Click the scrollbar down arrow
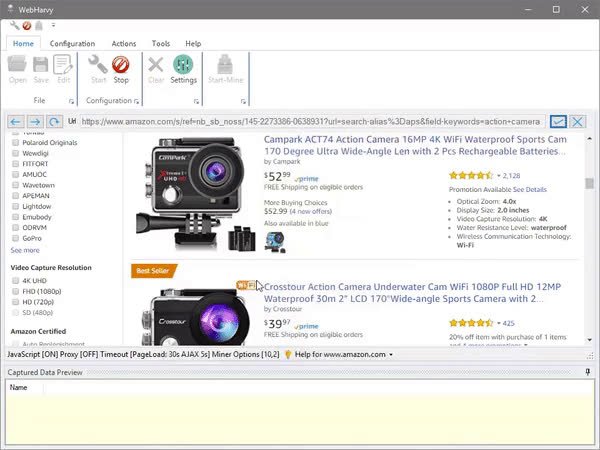Image resolution: width=600 pixels, height=450 pixels. pos(589,340)
